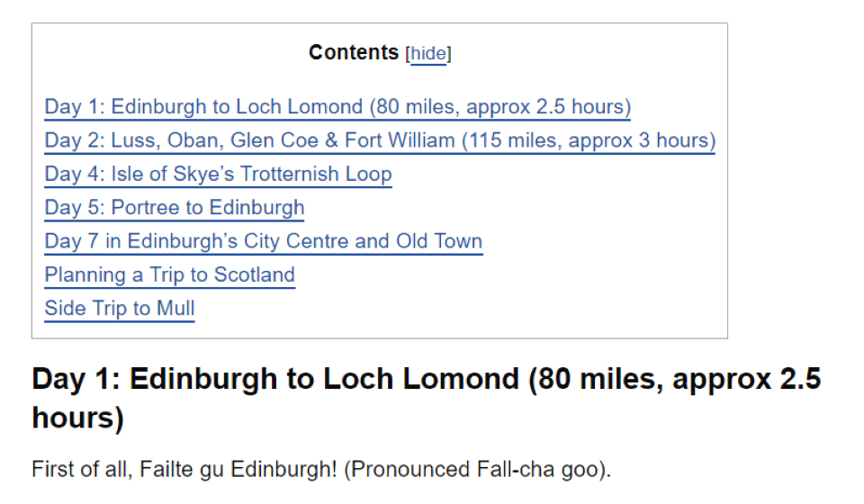Click Planning a Trip to Scotland link
864x504 pixels.
pyautogui.click(x=169, y=274)
